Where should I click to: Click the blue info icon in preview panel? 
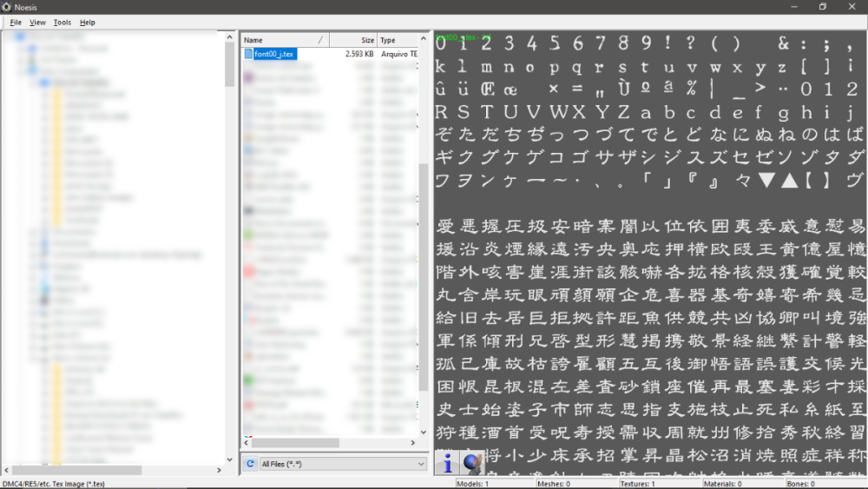(447, 464)
